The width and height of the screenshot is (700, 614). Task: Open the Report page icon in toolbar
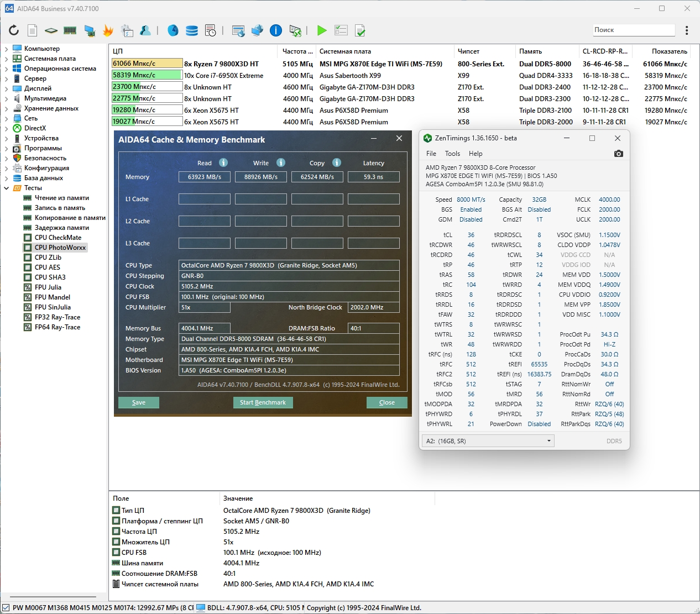coord(33,30)
